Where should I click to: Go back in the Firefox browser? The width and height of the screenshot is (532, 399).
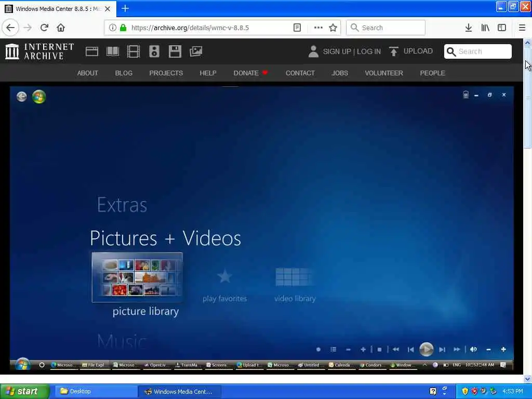pos(10,28)
